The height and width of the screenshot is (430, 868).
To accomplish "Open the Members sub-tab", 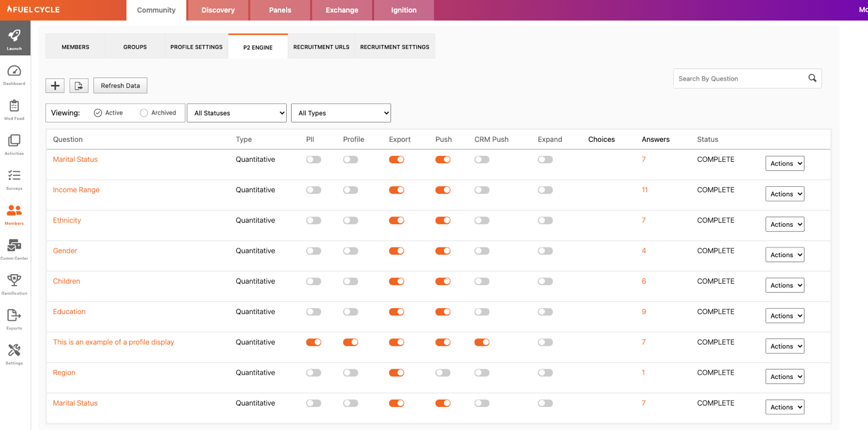I will [x=75, y=47].
